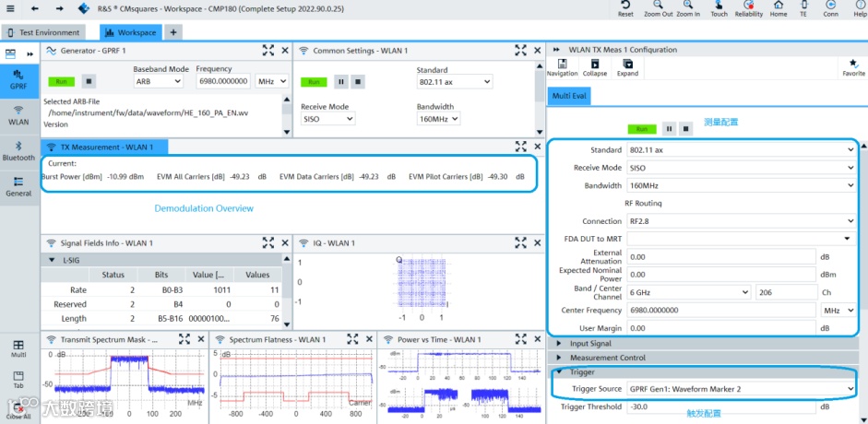Click the Zoom In icon

[x=688, y=9]
